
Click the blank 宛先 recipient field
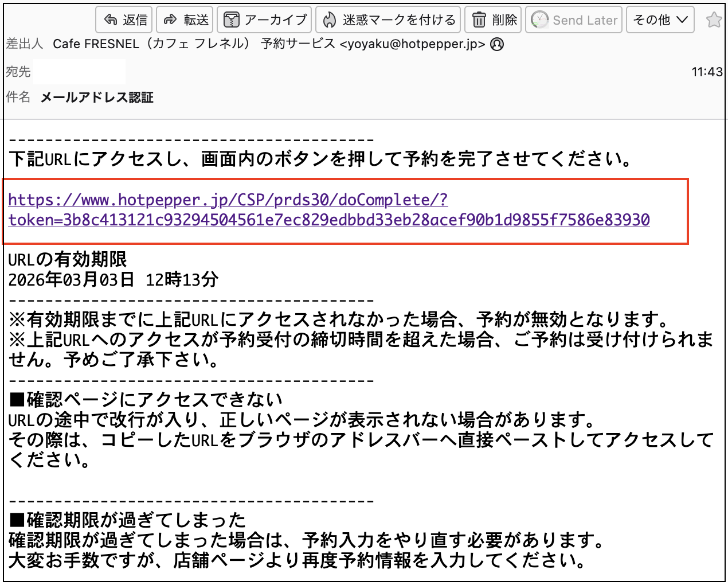(x=79, y=72)
